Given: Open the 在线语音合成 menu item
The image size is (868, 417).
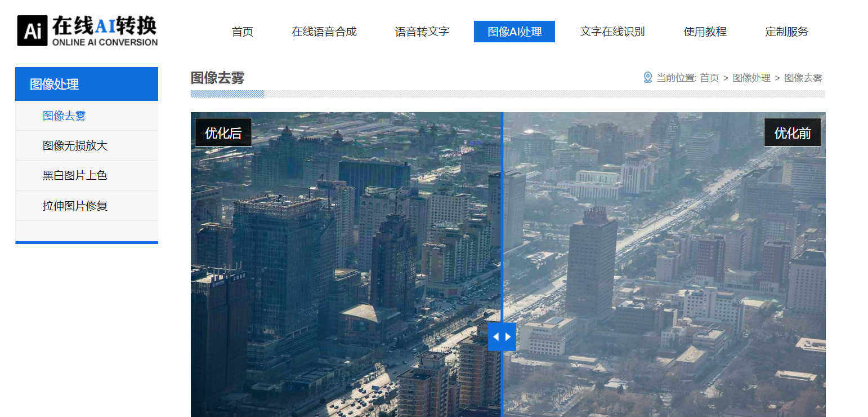Looking at the screenshot, I should [x=324, y=32].
